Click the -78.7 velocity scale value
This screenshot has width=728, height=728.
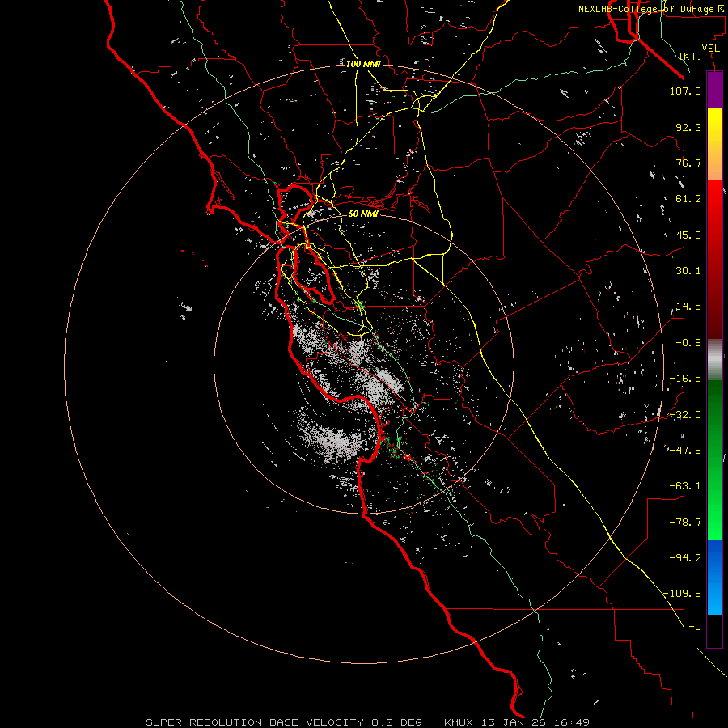point(685,523)
